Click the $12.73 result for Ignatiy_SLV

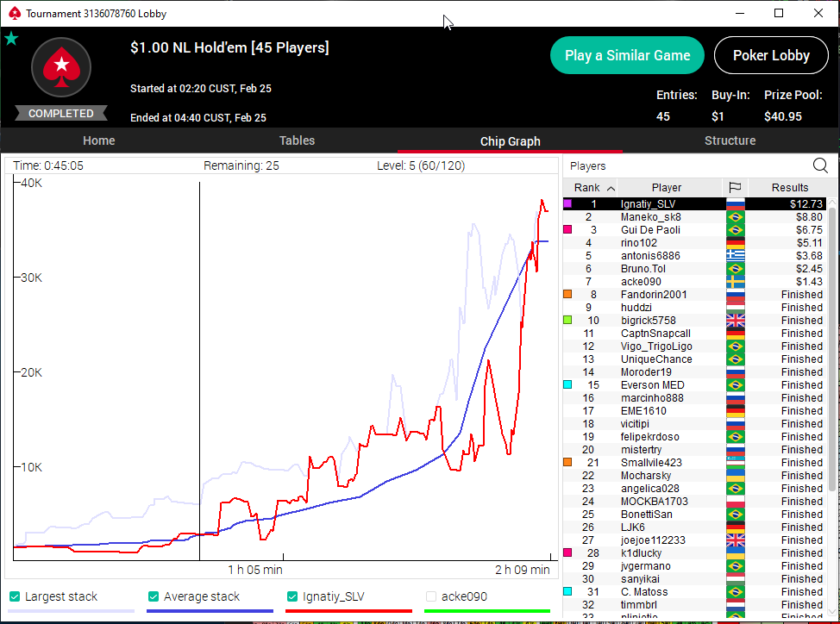(x=806, y=204)
